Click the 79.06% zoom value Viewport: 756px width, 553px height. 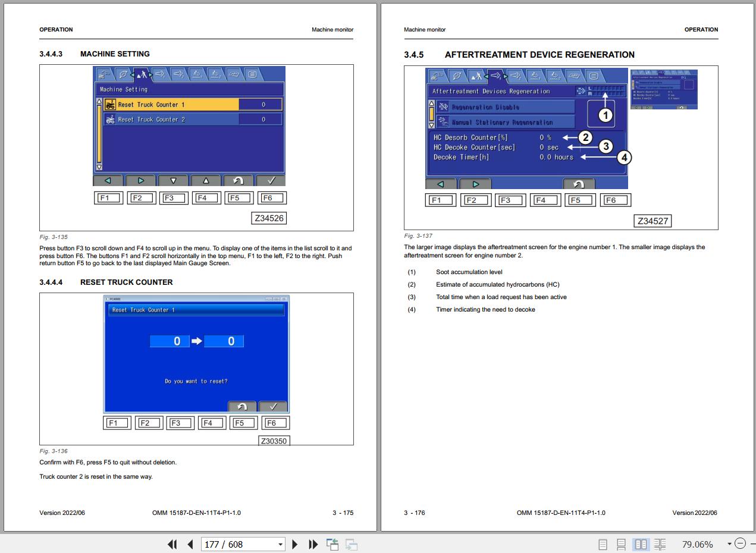tap(697, 544)
